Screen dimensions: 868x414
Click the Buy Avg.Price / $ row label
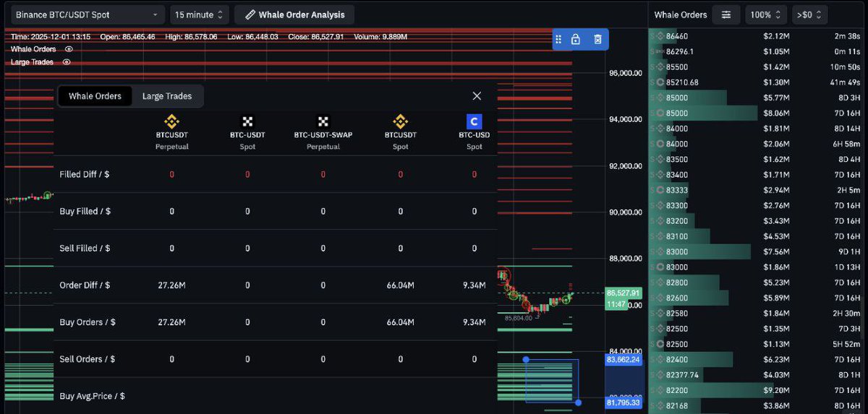coord(92,396)
